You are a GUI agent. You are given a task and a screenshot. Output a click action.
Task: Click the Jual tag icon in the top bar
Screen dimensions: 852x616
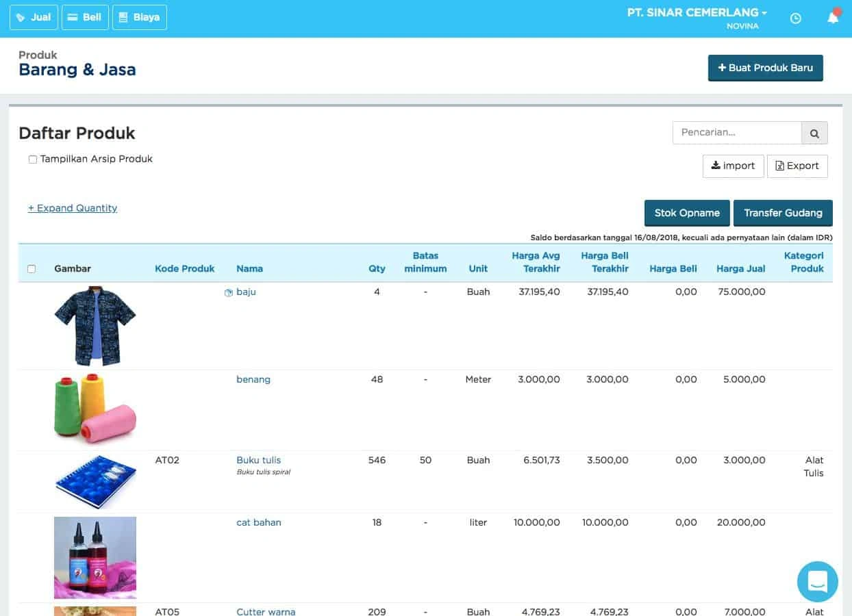(21, 17)
